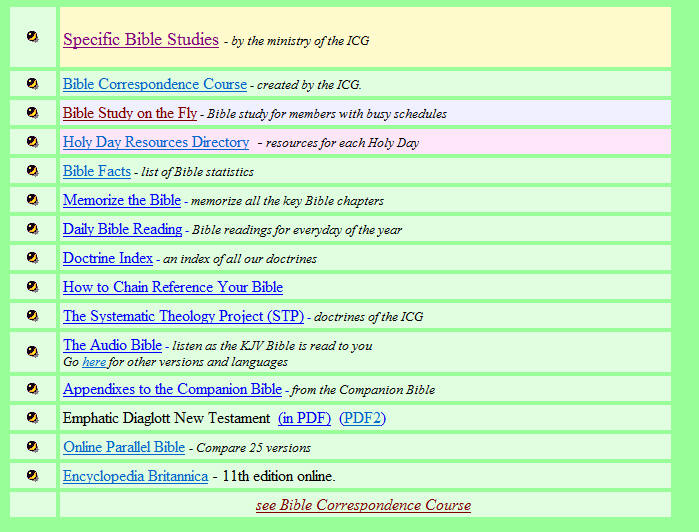
Task: Open Encyclopedia Britannica link
Action: (x=136, y=476)
